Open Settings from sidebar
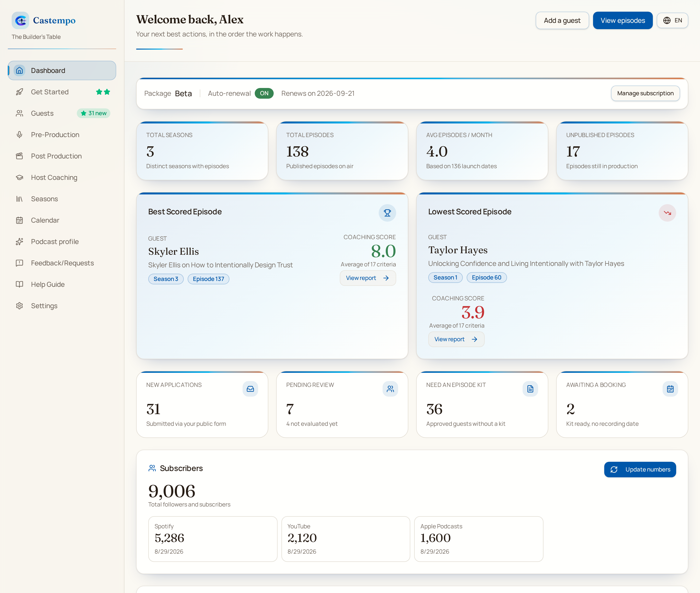This screenshot has width=700, height=593. coord(62,306)
